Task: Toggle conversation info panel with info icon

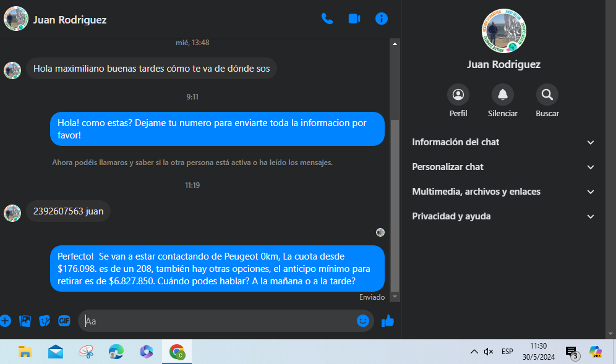Action: click(382, 19)
